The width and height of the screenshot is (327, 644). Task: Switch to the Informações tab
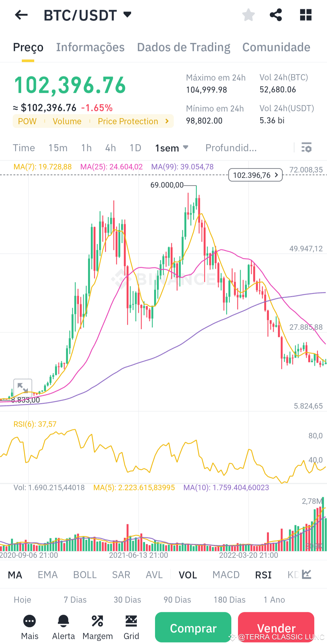pos(90,47)
